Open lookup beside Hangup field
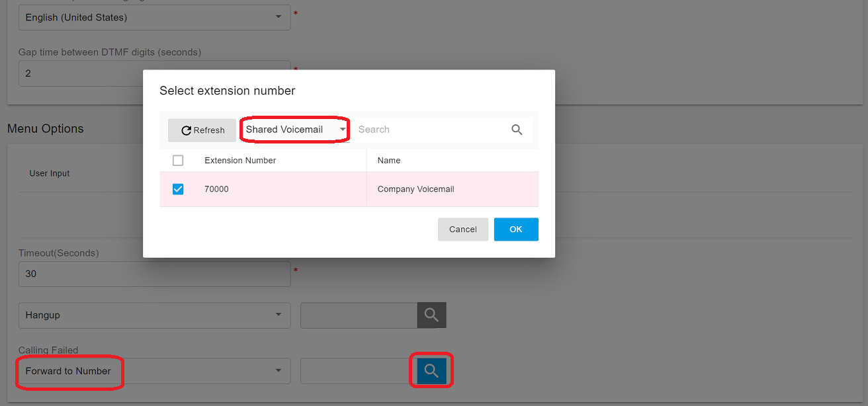Viewport: 868px width, 406px height. coord(431,315)
